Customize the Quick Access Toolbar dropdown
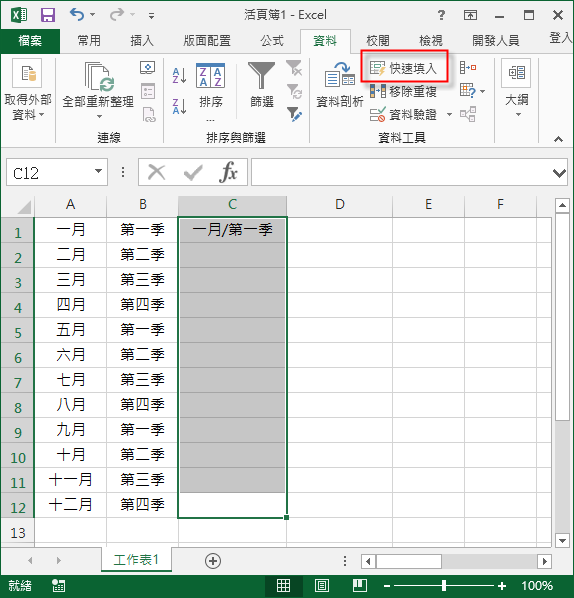Screen dimensions: 574x598 pyautogui.click(x=151, y=16)
